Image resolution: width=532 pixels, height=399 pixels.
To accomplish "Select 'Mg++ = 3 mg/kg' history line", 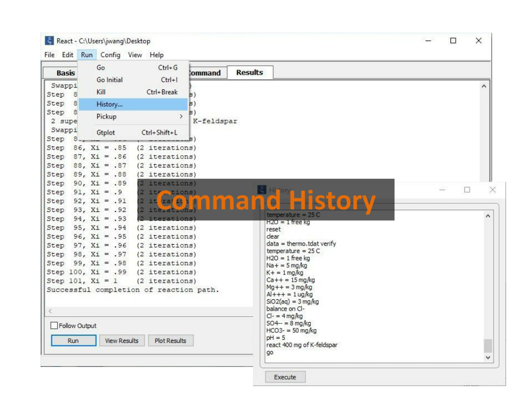I will (x=289, y=287).
